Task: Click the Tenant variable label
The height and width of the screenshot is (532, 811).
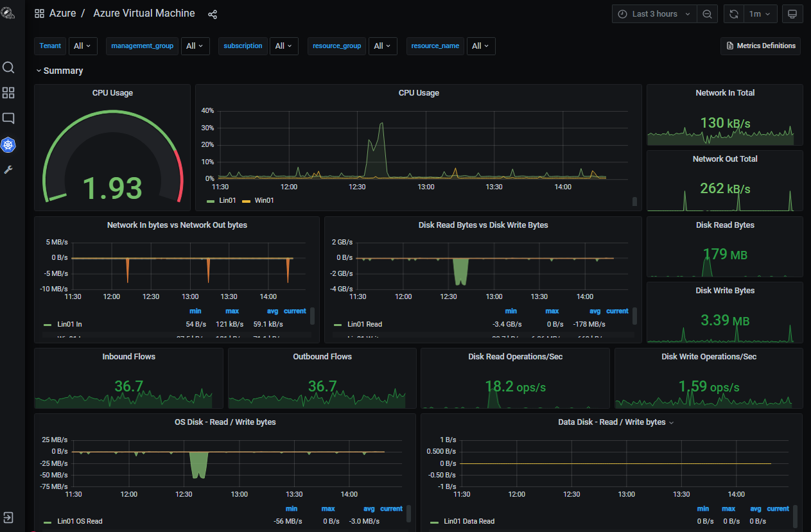Action: tap(50, 46)
